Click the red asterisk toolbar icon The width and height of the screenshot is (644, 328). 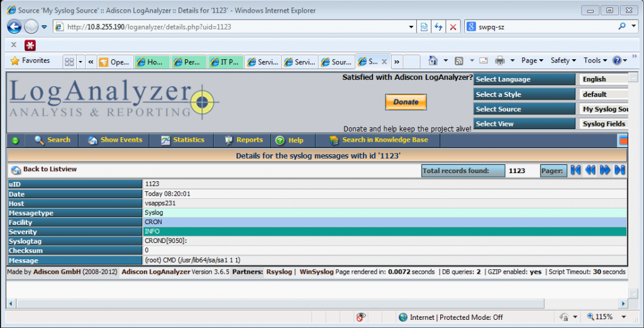pos(30,45)
